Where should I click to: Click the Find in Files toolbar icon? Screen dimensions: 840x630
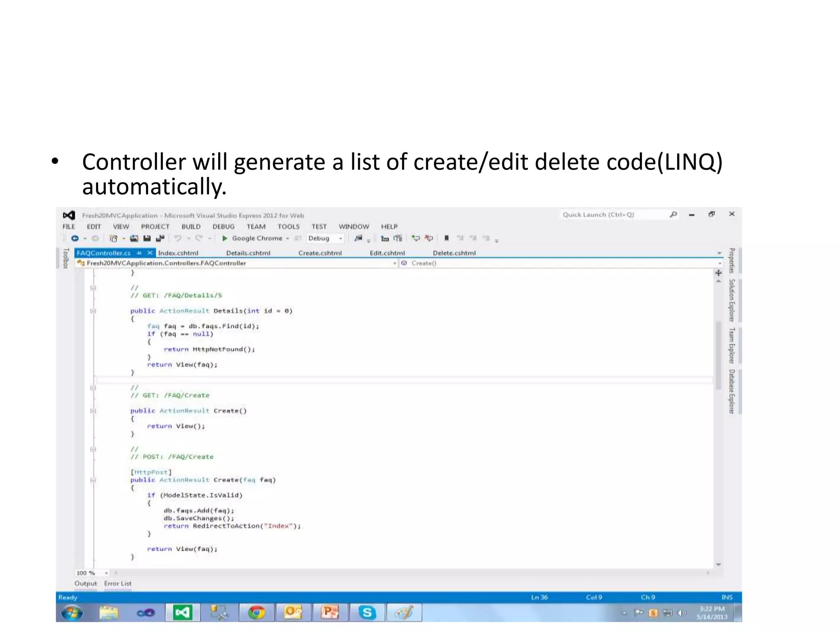[358, 238]
